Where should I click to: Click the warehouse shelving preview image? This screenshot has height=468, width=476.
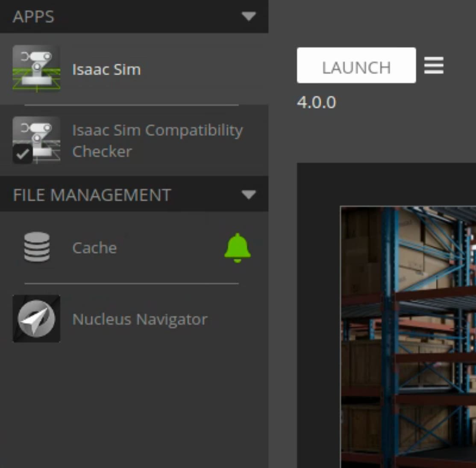click(x=408, y=337)
